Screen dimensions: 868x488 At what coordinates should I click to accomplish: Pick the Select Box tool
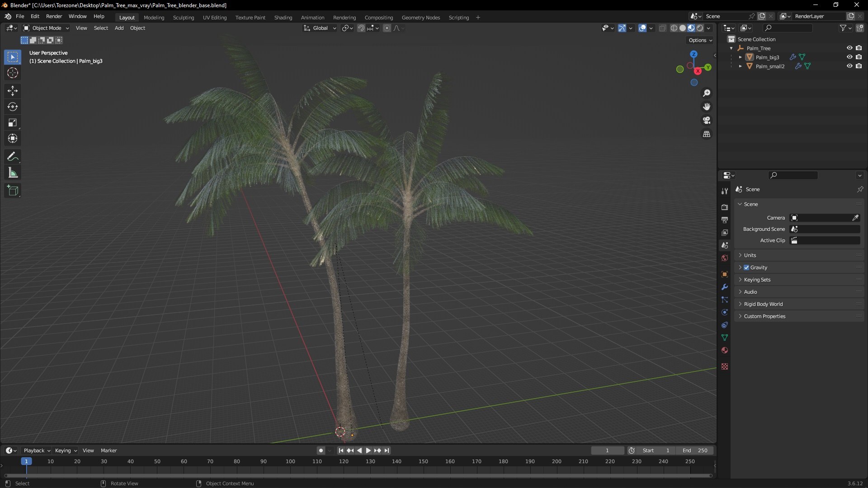tap(13, 57)
